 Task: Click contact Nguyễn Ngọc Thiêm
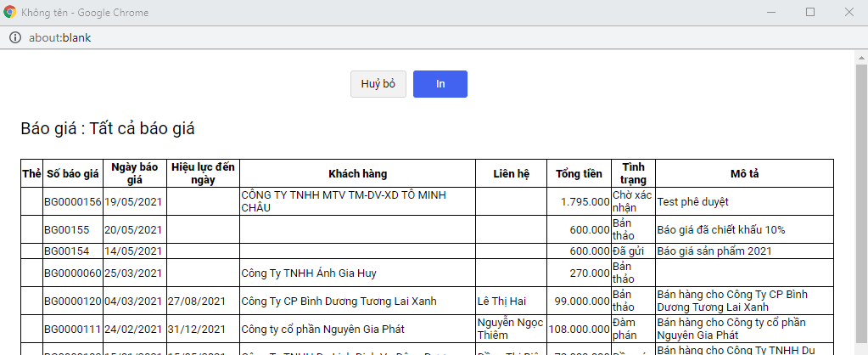click(511, 329)
